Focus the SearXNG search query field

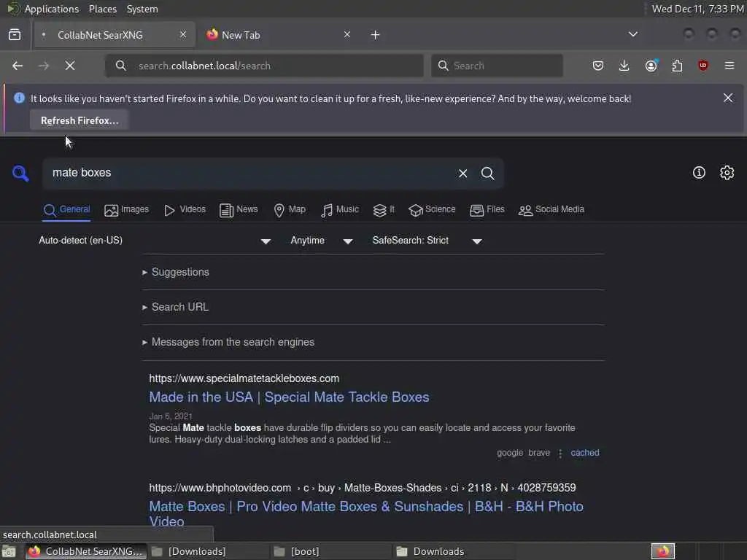[250, 173]
